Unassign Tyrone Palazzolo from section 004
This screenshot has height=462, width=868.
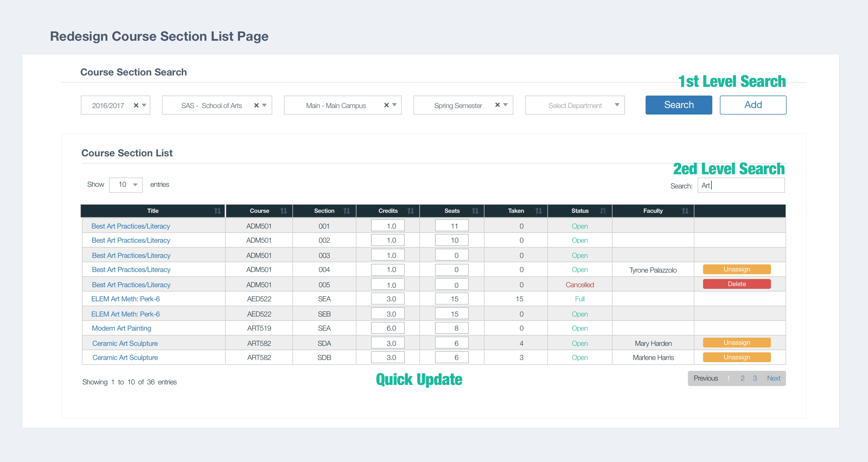(x=737, y=269)
